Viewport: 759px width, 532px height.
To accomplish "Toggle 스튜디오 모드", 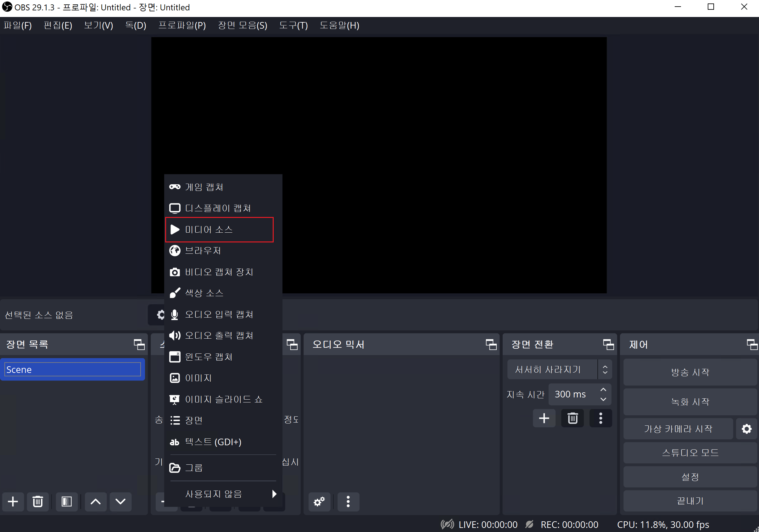I will (x=690, y=453).
